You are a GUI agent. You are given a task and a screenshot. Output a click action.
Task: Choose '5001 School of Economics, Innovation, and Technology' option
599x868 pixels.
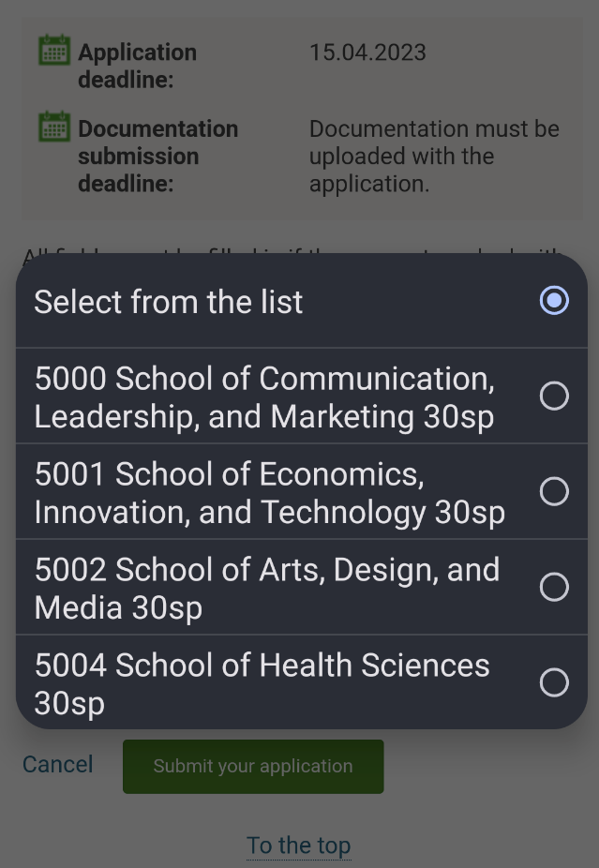click(x=302, y=491)
